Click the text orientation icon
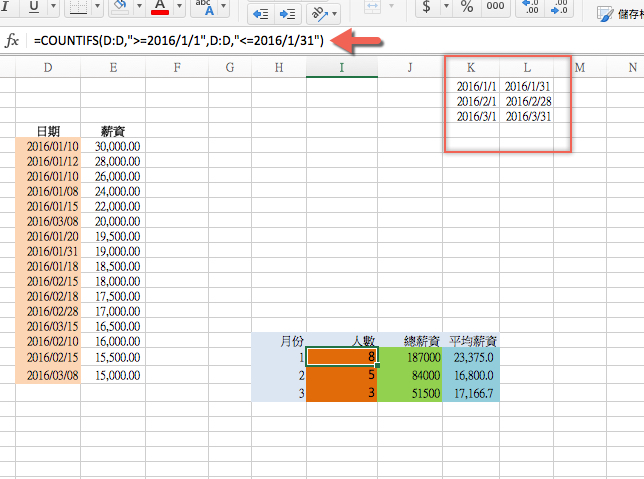Screen dimensions: 644x479 click(x=320, y=14)
